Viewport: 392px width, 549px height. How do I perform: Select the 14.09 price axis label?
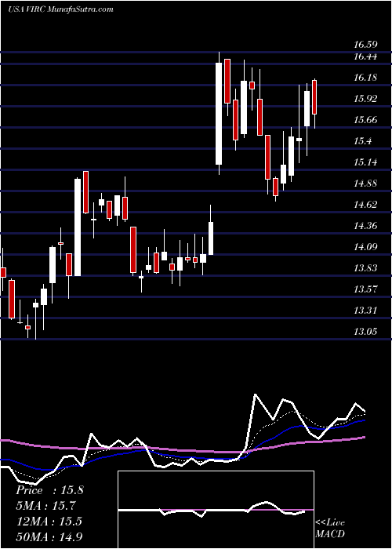pos(365,247)
